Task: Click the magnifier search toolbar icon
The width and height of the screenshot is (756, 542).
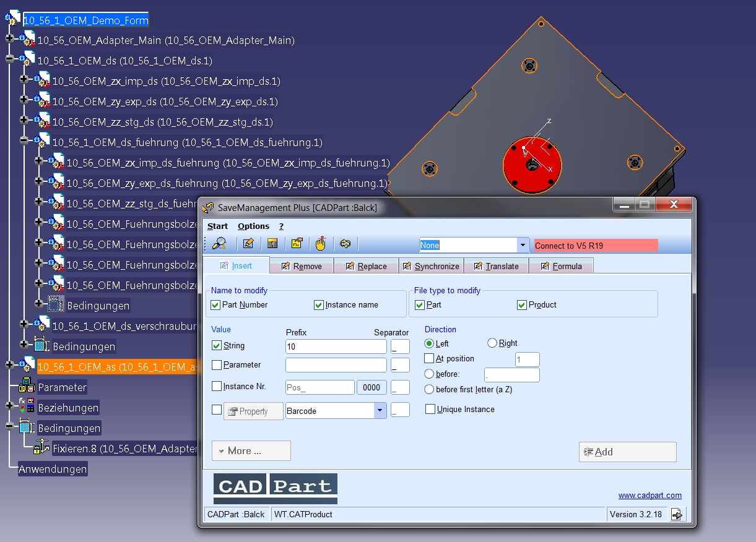Action: point(219,244)
